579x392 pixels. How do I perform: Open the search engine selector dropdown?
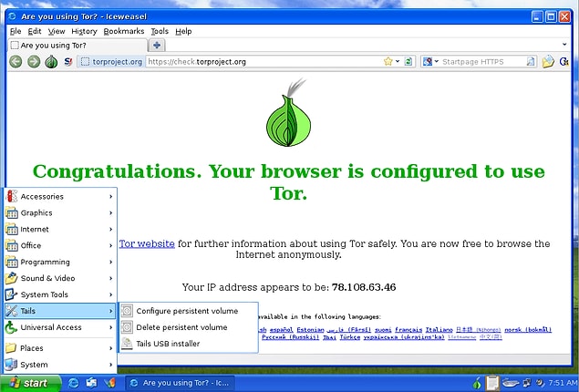pyautogui.click(x=430, y=62)
